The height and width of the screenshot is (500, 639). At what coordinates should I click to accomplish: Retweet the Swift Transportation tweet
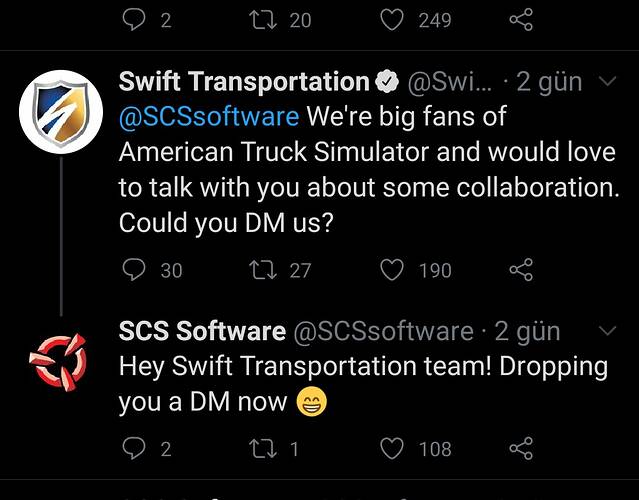coord(263,270)
